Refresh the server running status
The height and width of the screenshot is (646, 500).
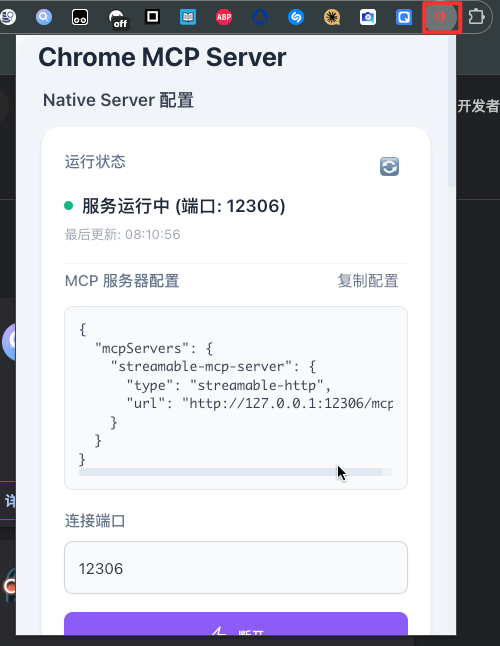[389, 166]
